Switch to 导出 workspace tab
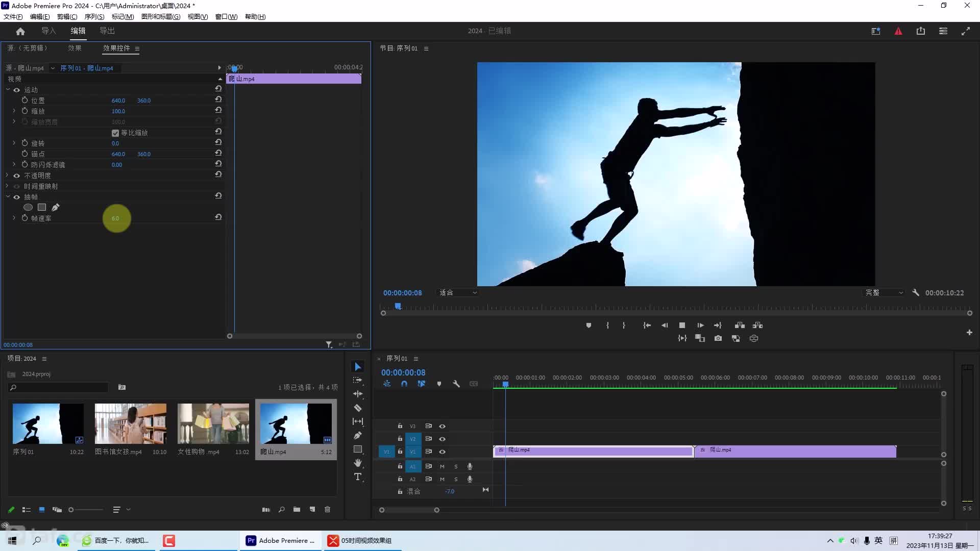 coord(107,31)
